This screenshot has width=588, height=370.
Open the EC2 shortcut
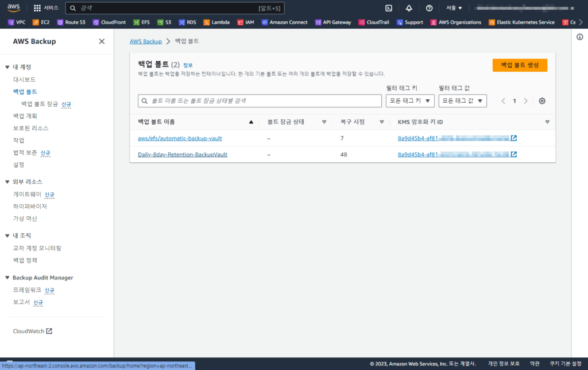coord(41,22)
